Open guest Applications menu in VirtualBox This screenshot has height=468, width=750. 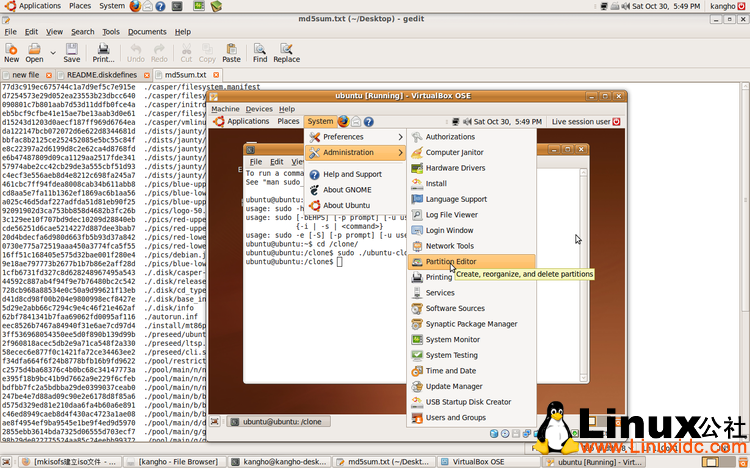pos(243,122)
